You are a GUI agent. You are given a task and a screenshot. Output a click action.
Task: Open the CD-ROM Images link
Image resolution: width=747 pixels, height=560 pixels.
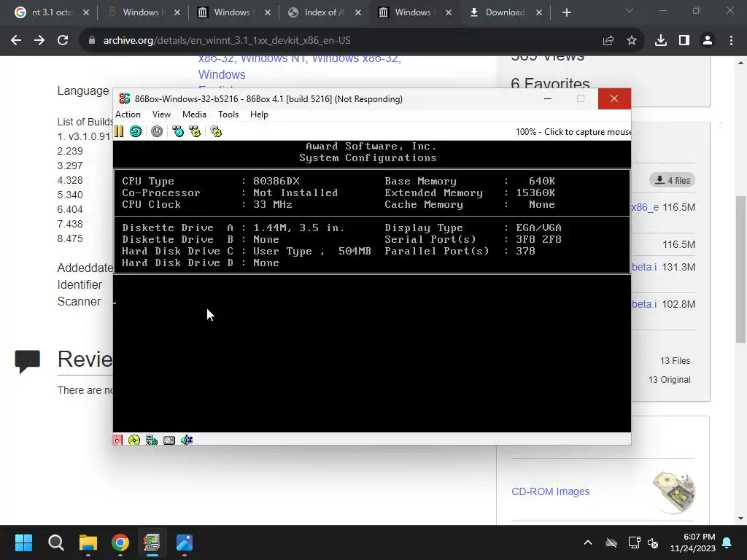[550, 491]
